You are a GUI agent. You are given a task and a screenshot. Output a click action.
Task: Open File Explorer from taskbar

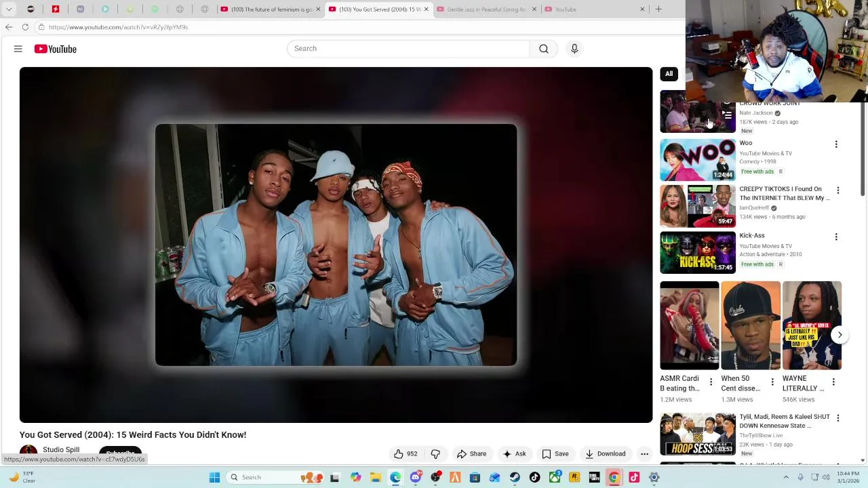tap(376, 477)
